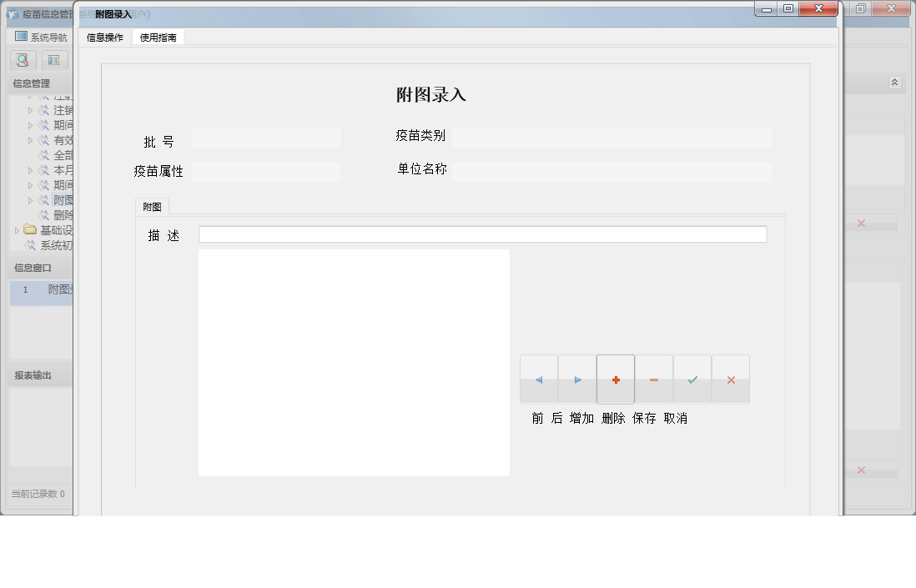Click the 取消 label under the buttons
This screenshot has width=916, height=588.
(675, 418)
